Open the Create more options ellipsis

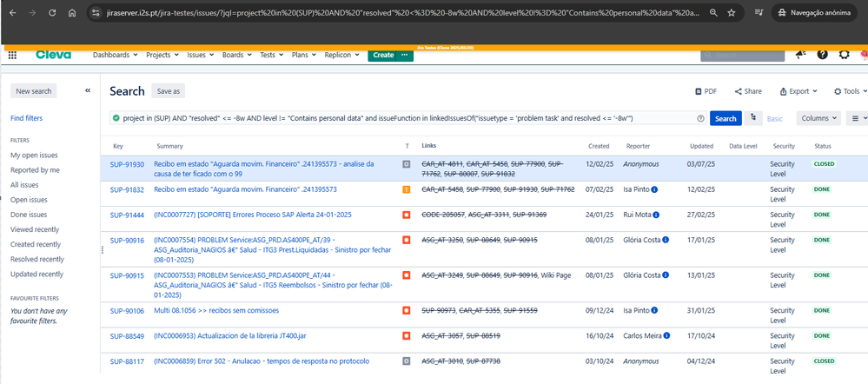pyautogui.click(x=405, y=55)
